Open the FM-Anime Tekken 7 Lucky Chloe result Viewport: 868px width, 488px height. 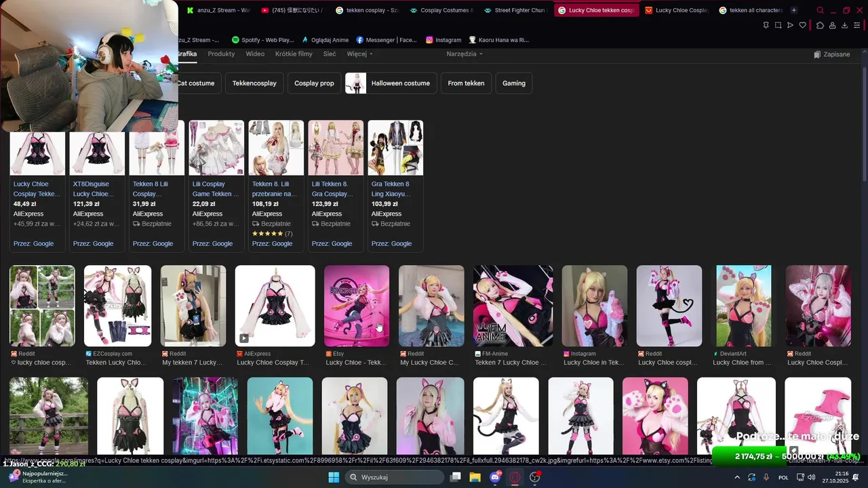pos(513,316)
